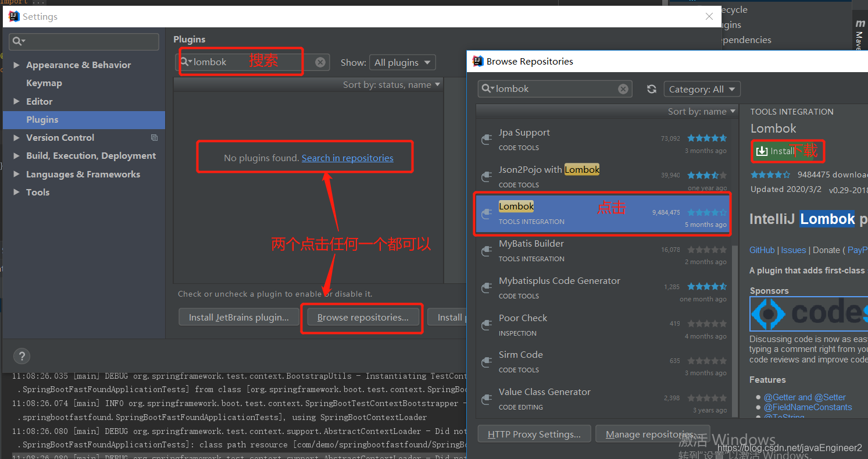
Task: Click Install JetBrains plugin button
Action: click(x=238, y=318)
